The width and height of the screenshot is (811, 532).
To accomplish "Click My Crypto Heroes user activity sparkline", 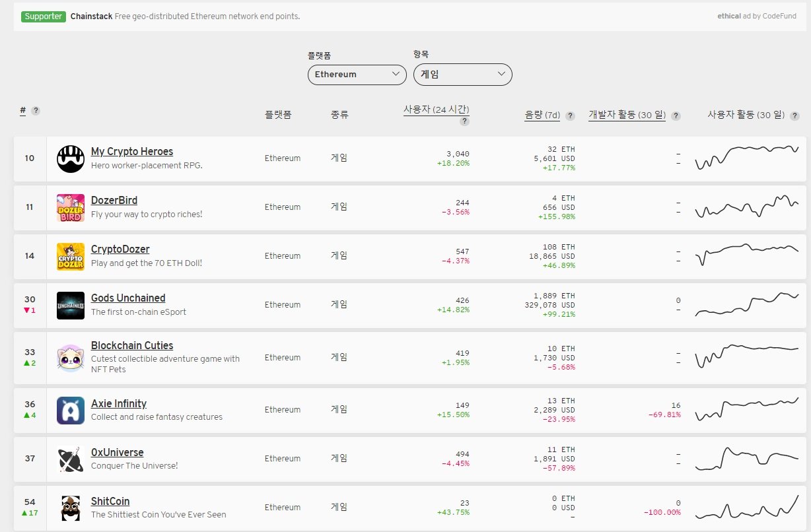I will tap(747, 157).
